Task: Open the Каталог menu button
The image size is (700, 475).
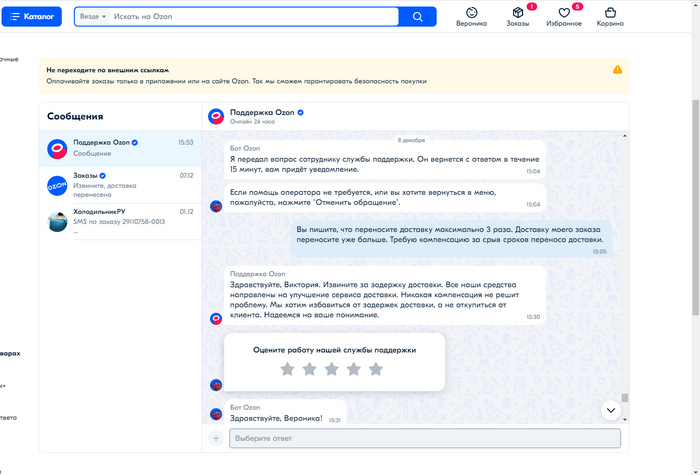Action: click(x=32, y=17)
